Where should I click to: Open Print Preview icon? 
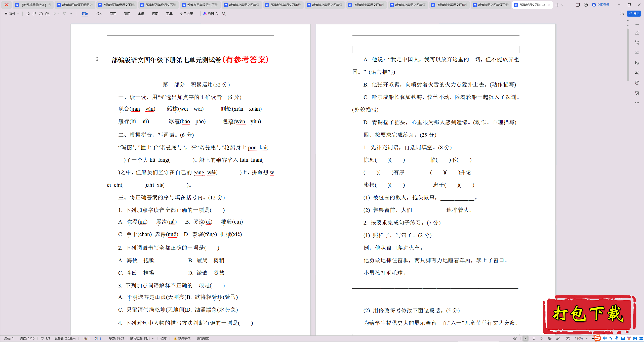(47, 14)
